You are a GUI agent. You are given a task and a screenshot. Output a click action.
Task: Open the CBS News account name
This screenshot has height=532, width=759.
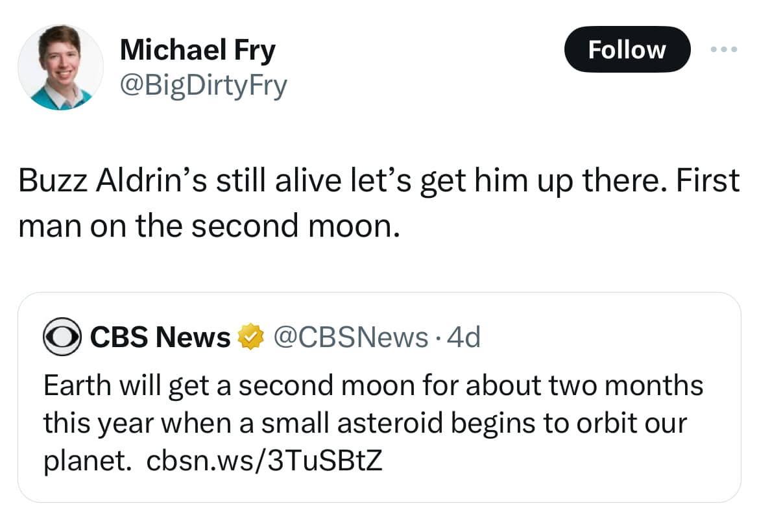click(x=160, y=337)
